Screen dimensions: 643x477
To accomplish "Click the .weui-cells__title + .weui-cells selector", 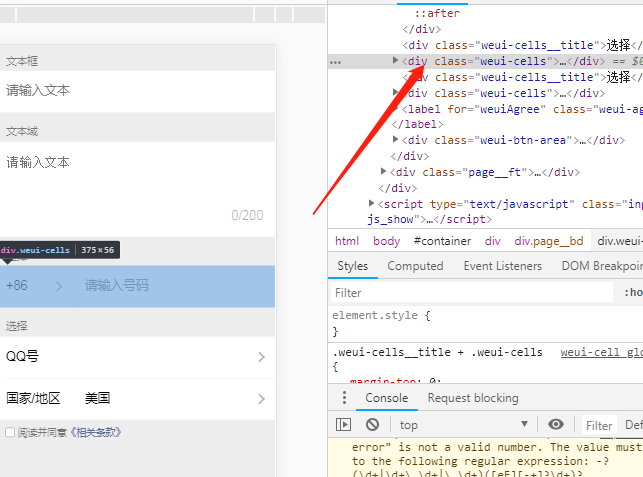I will [x=437, y=352].
